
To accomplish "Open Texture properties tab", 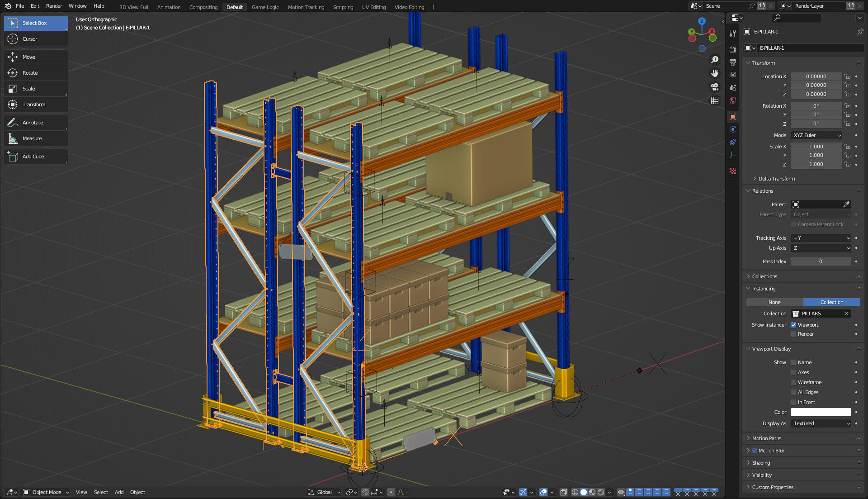I will pos(733,171).
